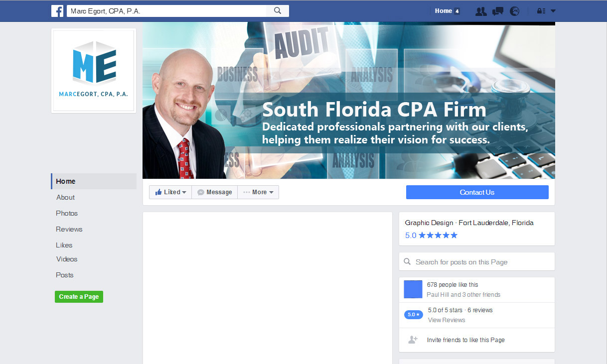Click the 5.0 star rating badge

coord(413,315)
